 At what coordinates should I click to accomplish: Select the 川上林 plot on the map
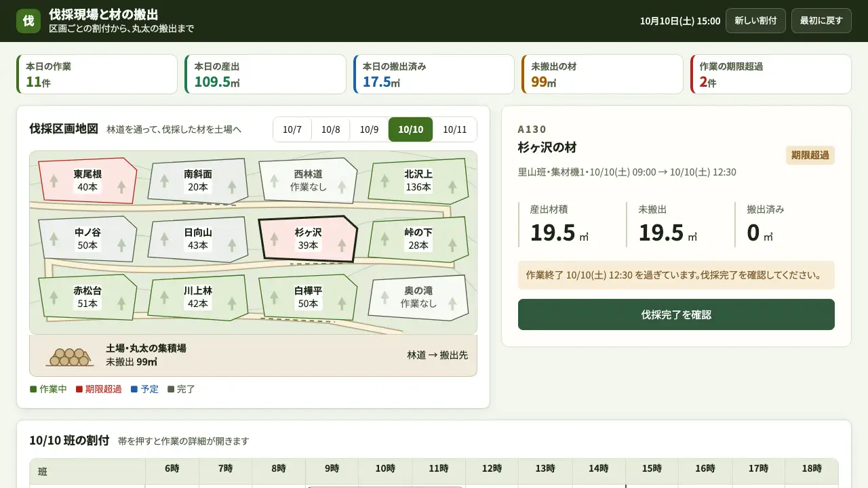coord(198,297)
